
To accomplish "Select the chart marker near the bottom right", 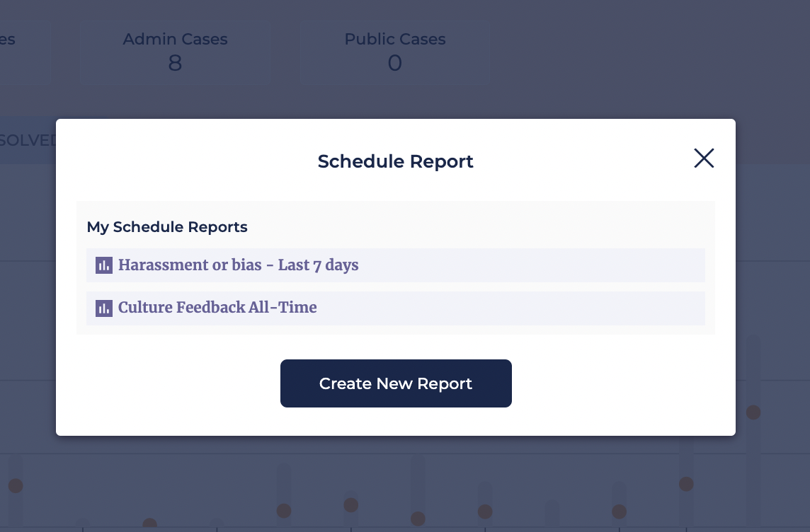I will (x=686, y=485).
